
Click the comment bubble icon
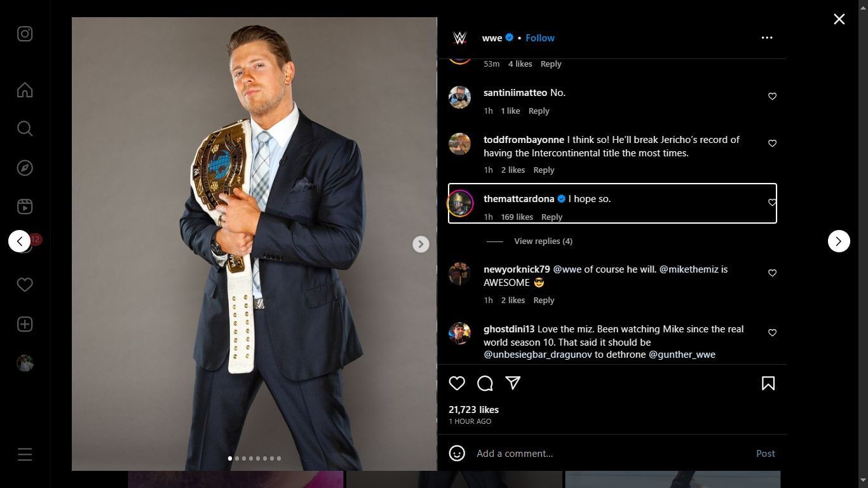pos(485,383)
